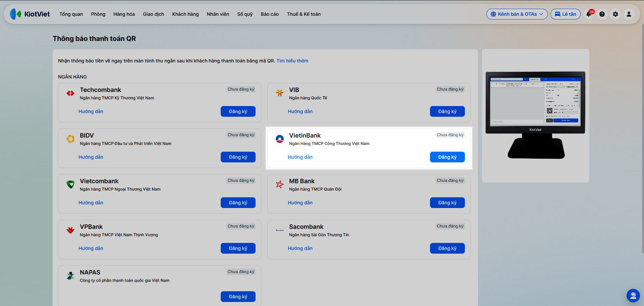Click VPBank's Chưa đăng ký status badge
The width and height of the screenshot is (644, 306).
pos(241,226)
